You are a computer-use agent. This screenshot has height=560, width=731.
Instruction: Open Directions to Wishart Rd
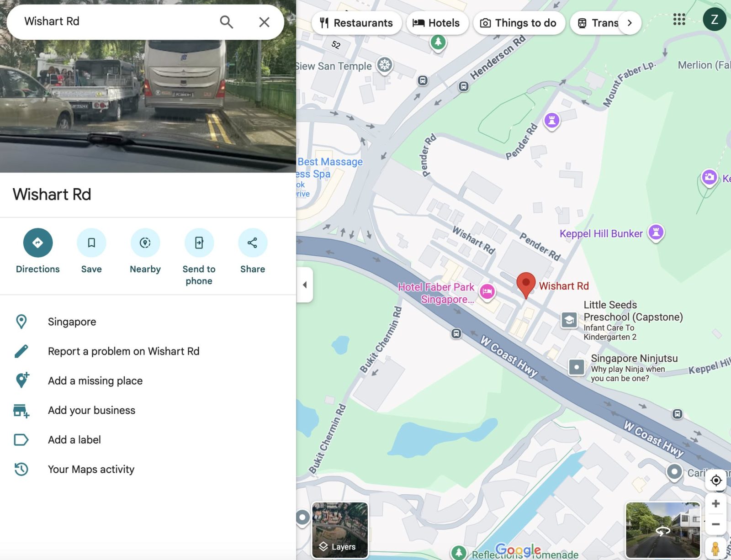coord(38,251)
